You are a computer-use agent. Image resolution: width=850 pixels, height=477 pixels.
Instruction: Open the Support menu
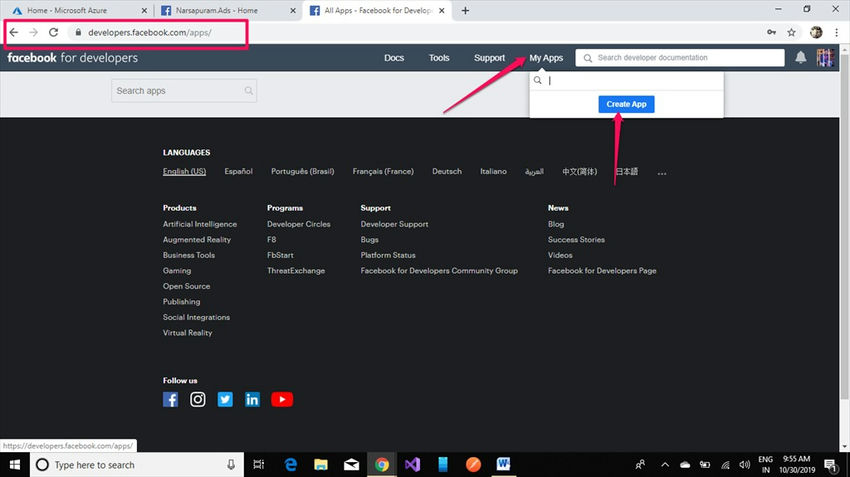pyautogui.click(x=490, y=58)
